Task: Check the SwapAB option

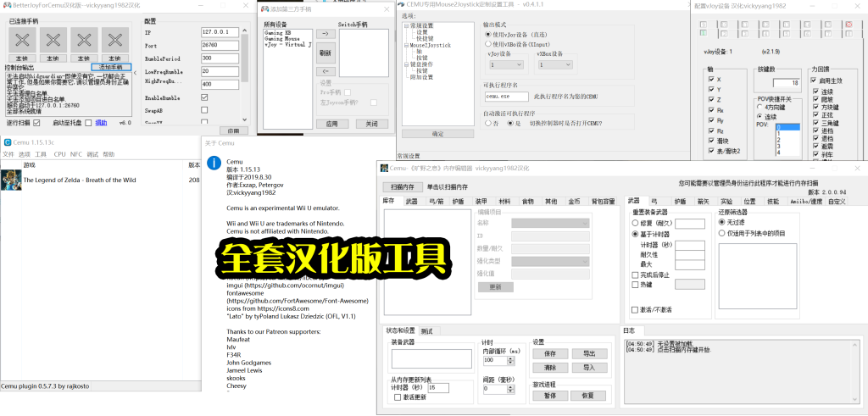Action: [204, 110]
